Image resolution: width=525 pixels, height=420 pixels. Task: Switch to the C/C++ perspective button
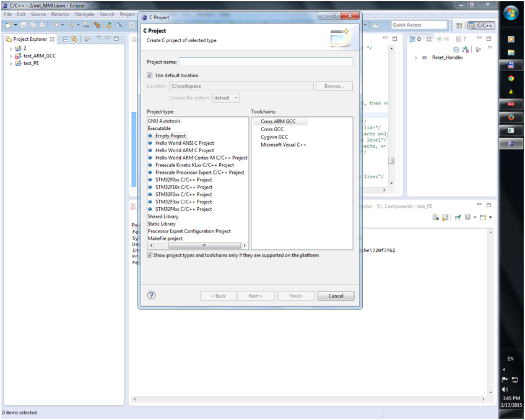point(481,25)
